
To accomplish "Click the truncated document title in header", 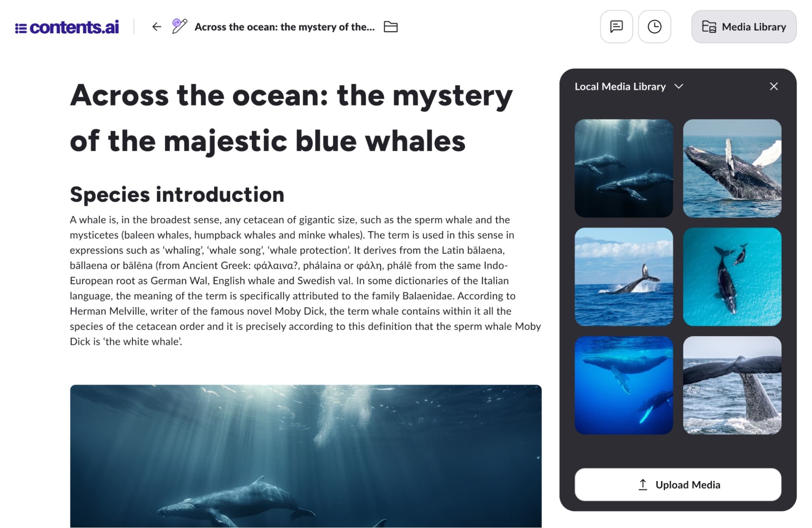I will click(x=284, y=27).
